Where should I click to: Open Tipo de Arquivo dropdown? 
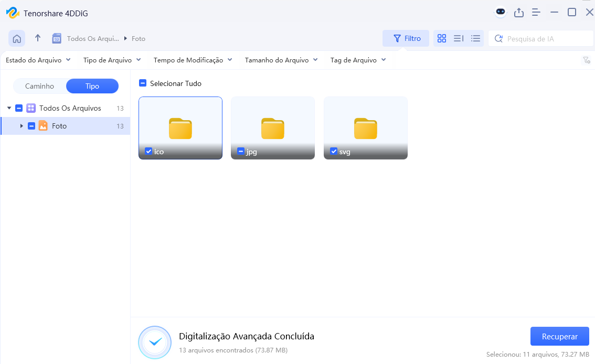pyautogui.click(x=112, y=60)
